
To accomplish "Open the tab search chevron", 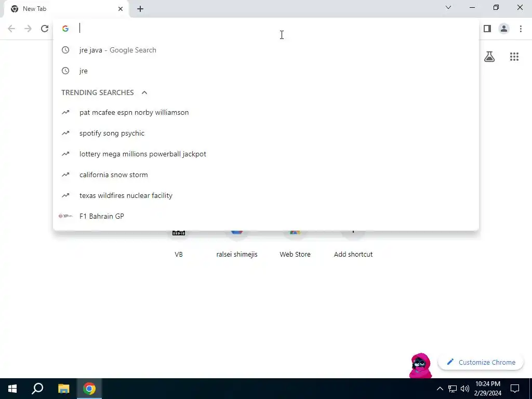I will point(448,7).
